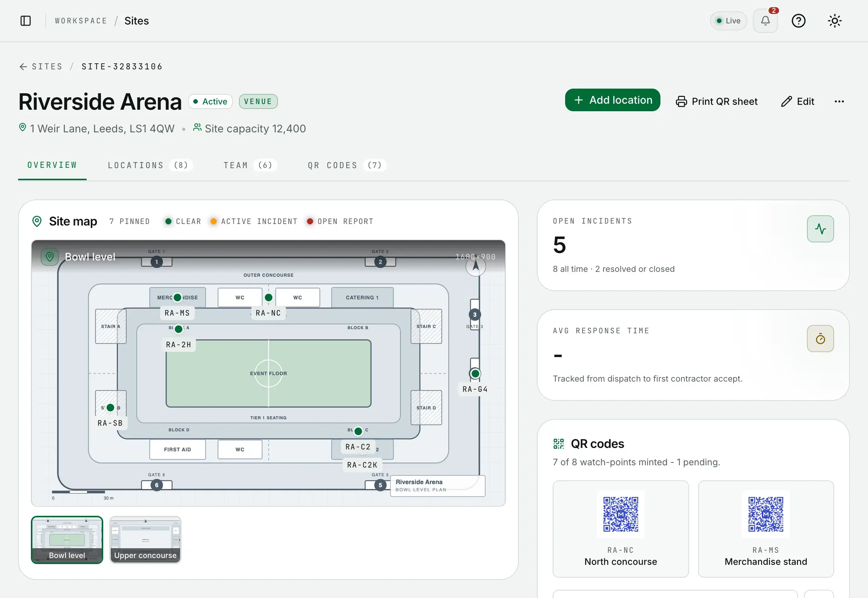This screenshot has width=868, height=598.
Task: Click the map north compass arrow
Action: (476, 266)
